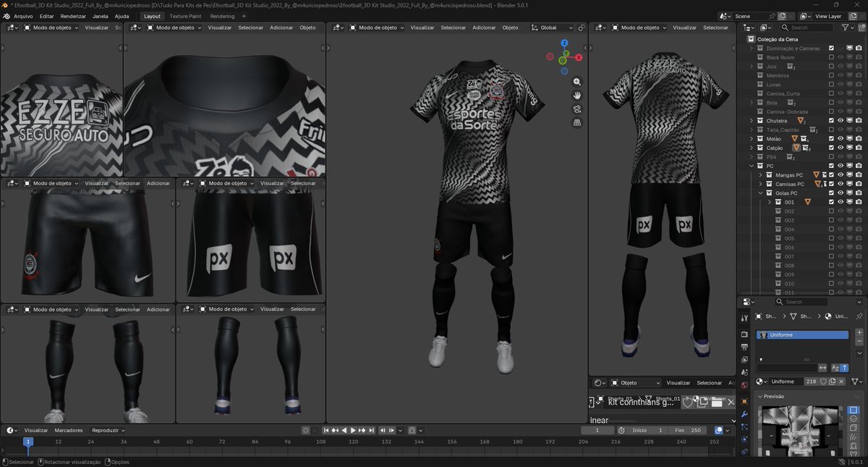
Task: Open the Modifiers wrench tab
Action: coord(744,414)
